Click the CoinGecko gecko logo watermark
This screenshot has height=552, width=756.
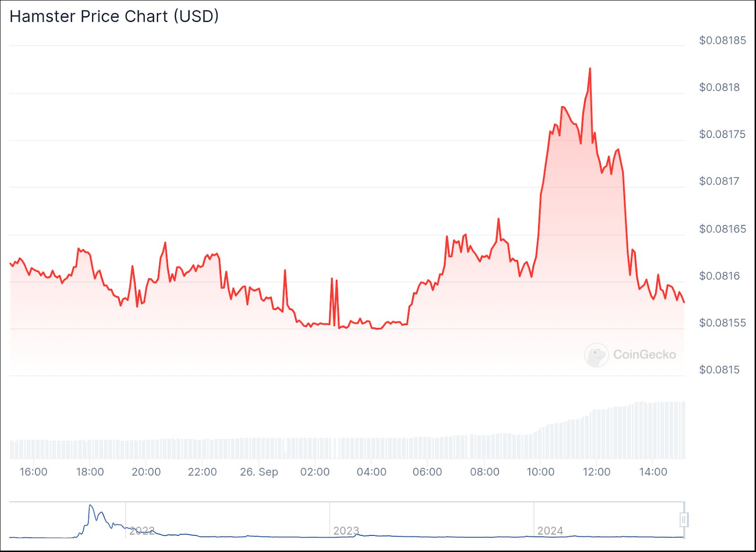596,355
